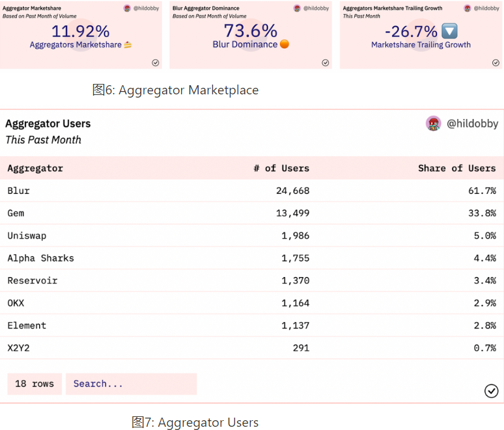Click the 1,164 users value
This screenshot has height=430, width=504.
296,303
